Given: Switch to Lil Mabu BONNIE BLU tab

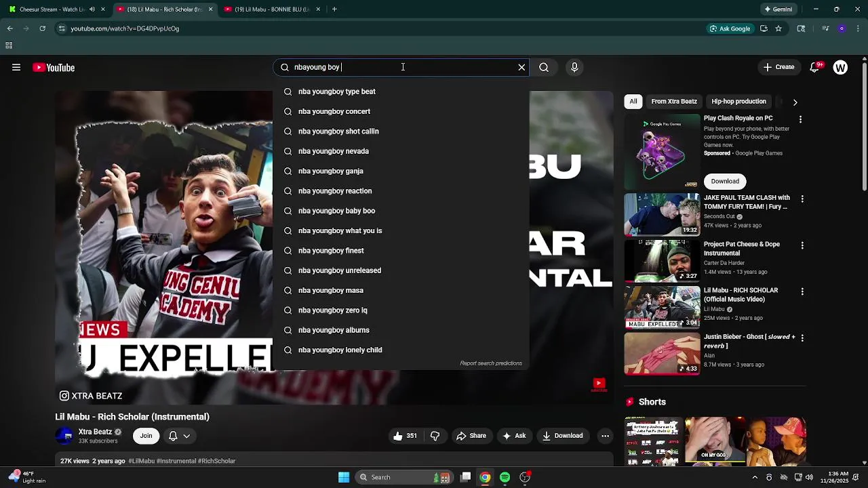Looking at the screenshot, I should coord(271,9).
